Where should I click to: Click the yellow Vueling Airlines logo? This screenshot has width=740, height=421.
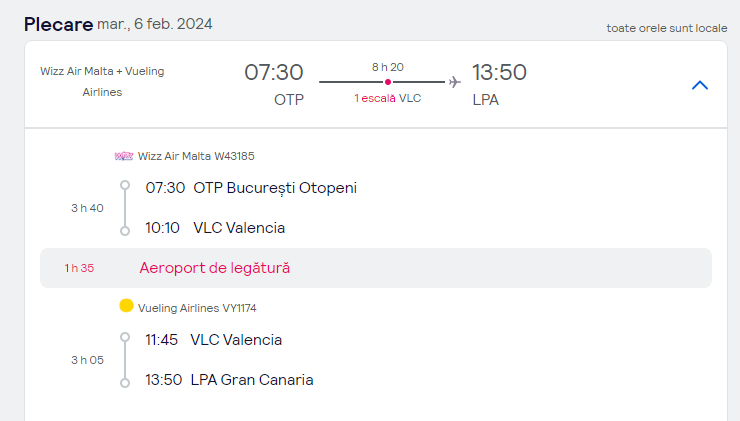pyautogui.click(x=126, y=306)
